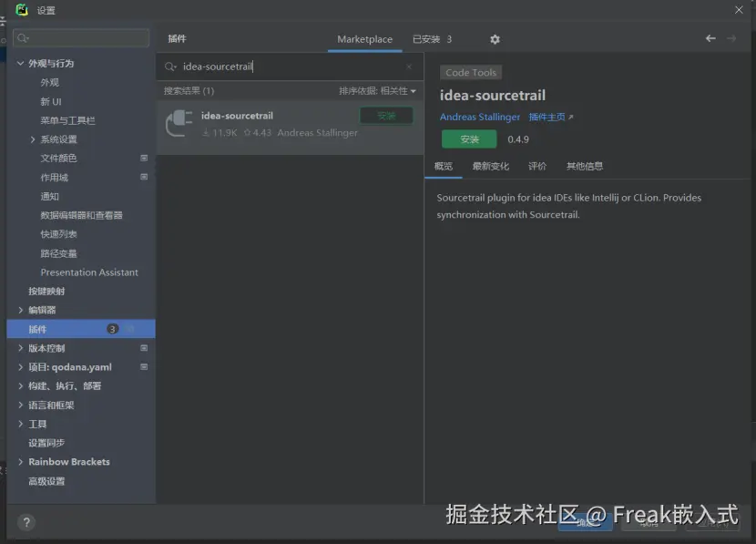Expand 构建、执行、部署 section
Image resolution: width=756 pixels, height=544 pixels.
[20, 385]
